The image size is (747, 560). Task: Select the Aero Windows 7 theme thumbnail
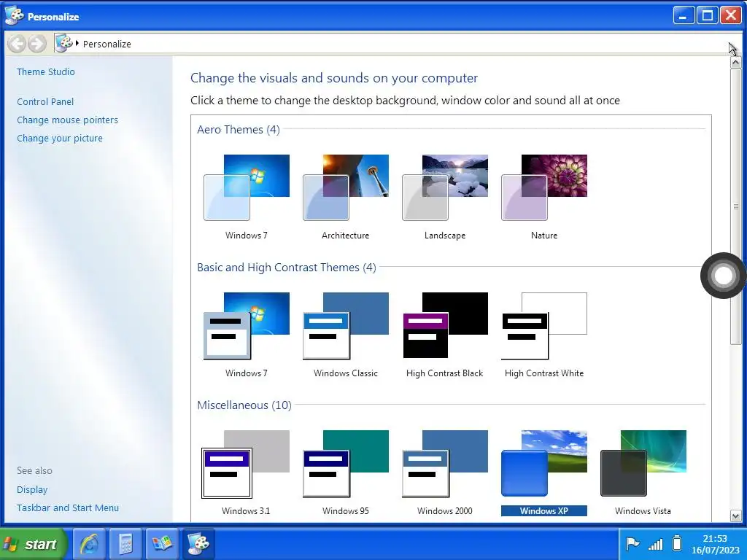coord(247,187)
